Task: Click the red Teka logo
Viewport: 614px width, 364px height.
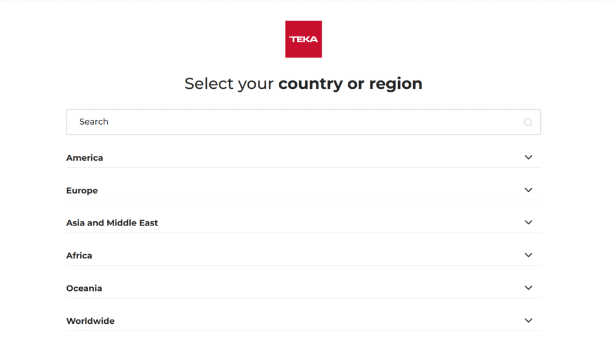Action: 303,39
